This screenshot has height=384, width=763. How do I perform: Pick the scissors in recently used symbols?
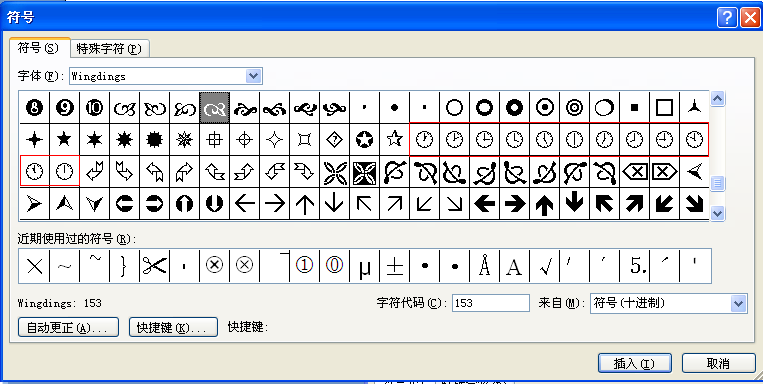point(154,266)
